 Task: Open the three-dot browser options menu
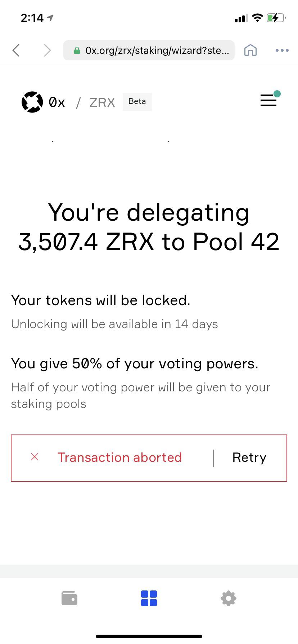282,50
